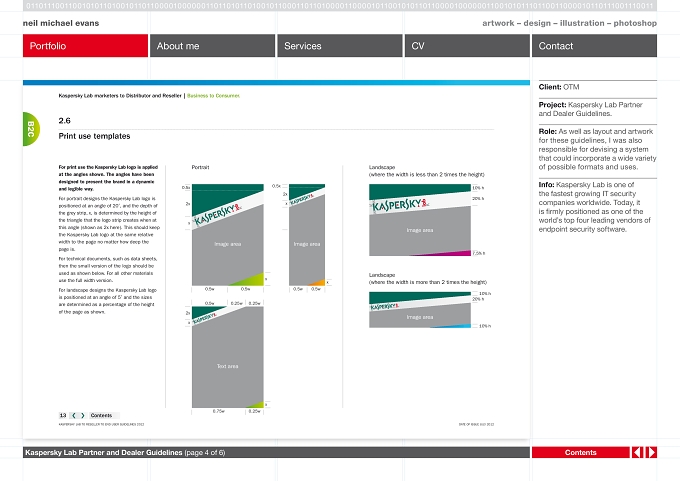Screen dimensions: 680x481
Task: Click the Kaspersky guidelines page image
Action: [x=276, y=259]
